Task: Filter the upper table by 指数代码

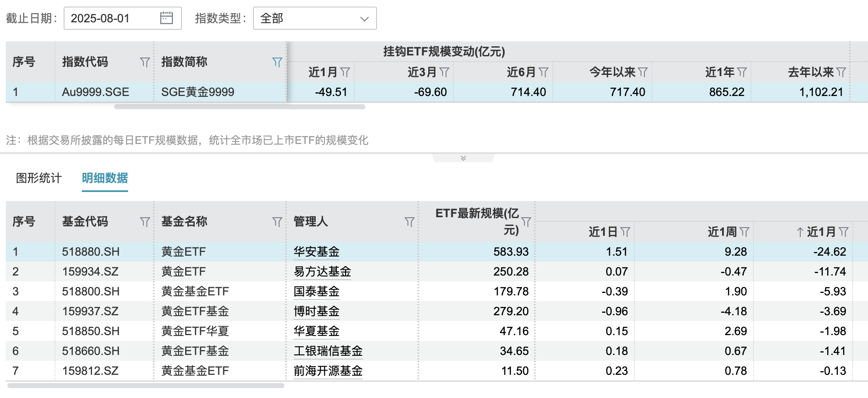Action: pos(145,62)
